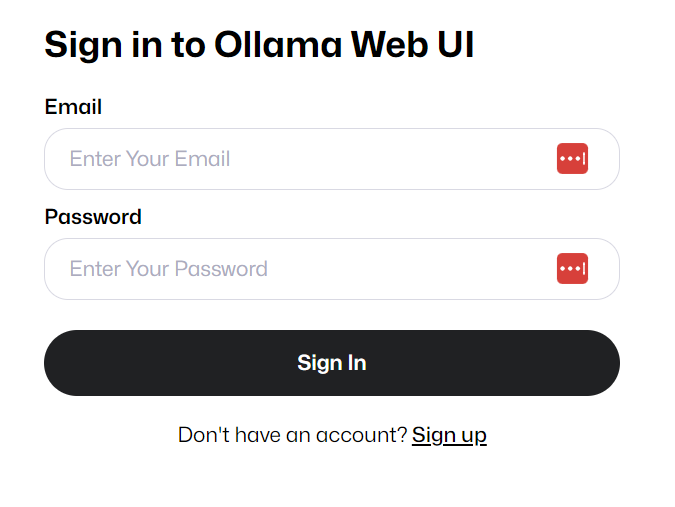Image resolution: width=675 pixels, height=507 pixels.
Task: Focus the Password text box
Action: click(300, 269)
